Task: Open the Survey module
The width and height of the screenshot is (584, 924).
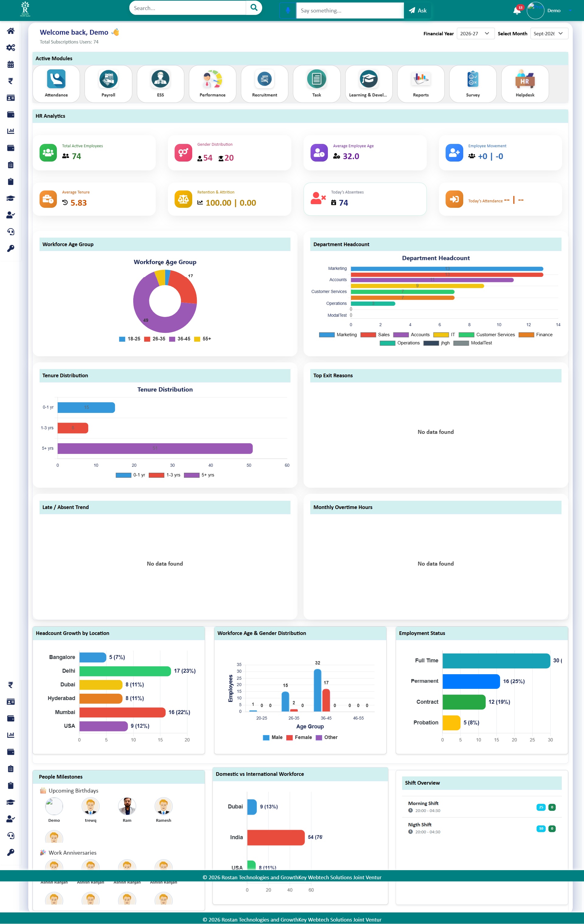Action: 473,84
